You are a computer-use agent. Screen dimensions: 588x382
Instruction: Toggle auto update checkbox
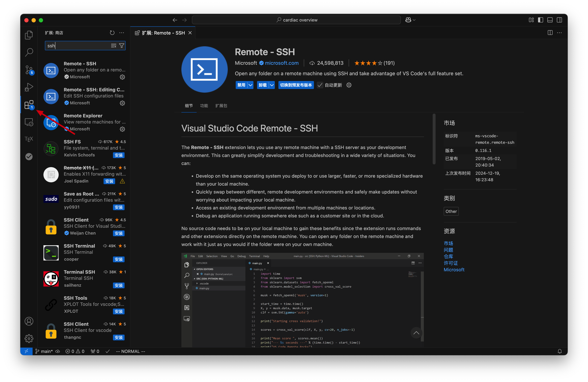coord(320,85)
